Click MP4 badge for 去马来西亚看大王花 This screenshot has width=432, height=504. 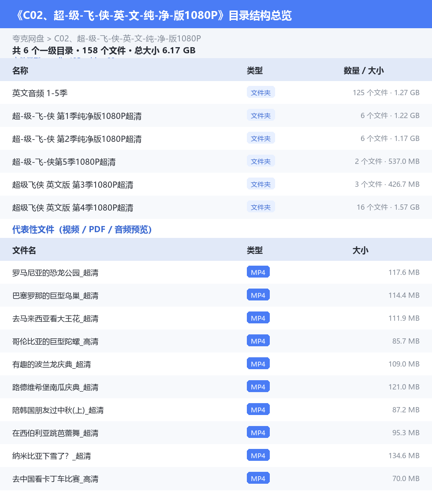coord(258,318)
